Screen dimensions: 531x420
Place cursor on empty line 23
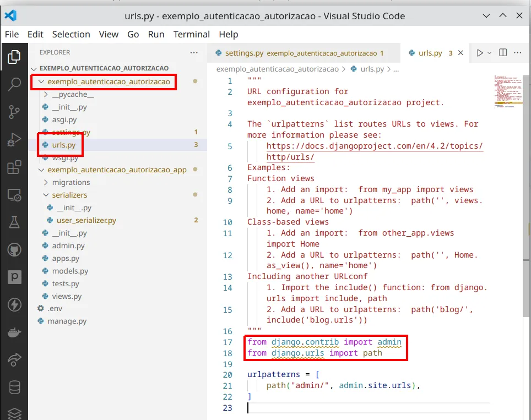coord(369,408)
